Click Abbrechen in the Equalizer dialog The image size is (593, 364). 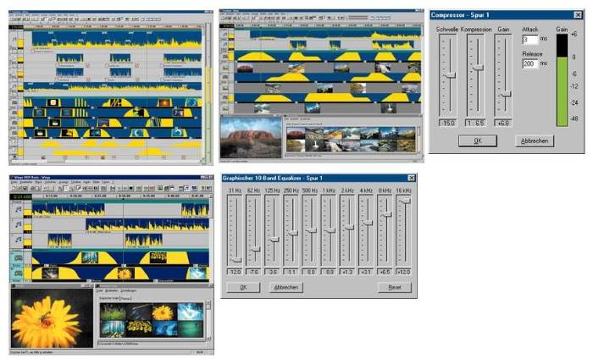point(286,287)
